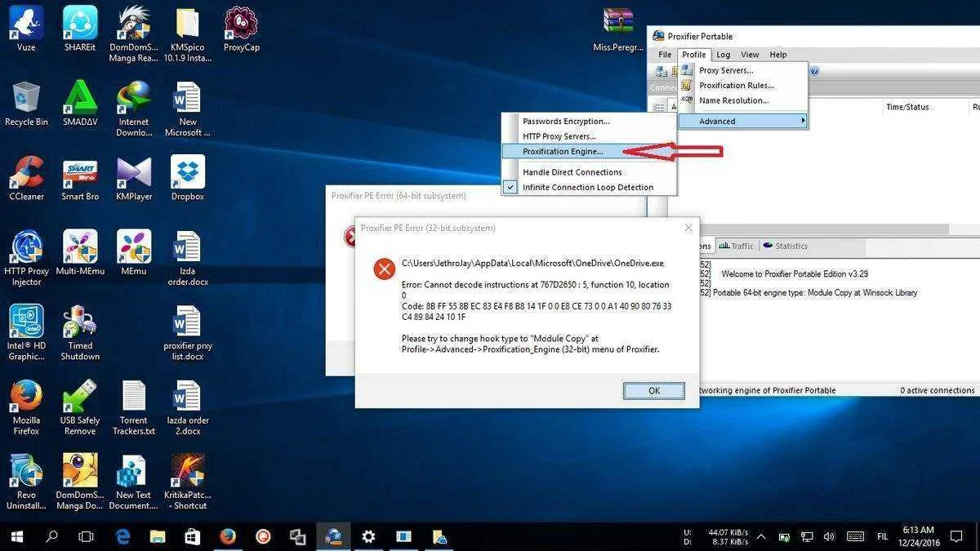980x551 pixels.
Task: Open USB Safely Remove shortcut
Action: (80, 407)
